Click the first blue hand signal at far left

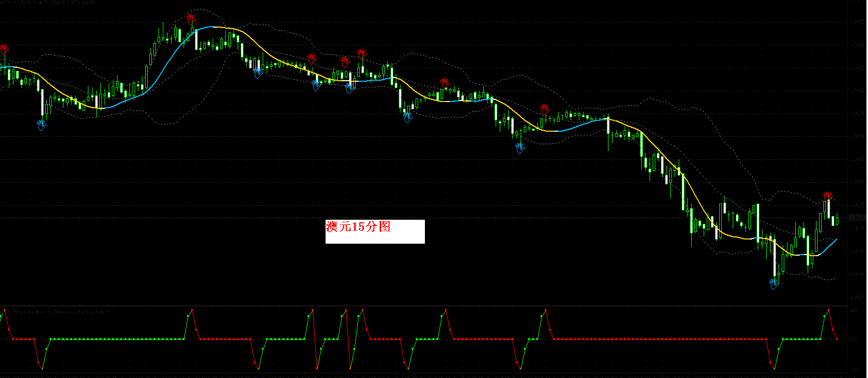(x=42, y=125)
